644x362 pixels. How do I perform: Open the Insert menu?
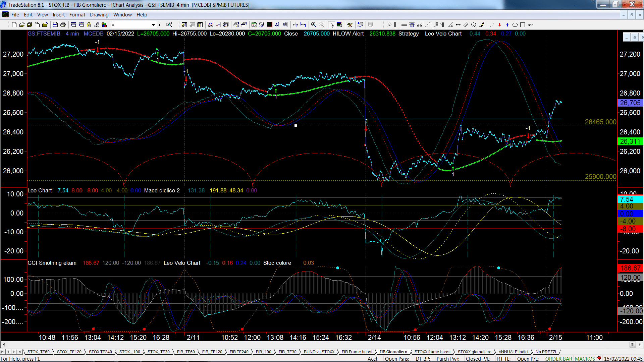[x=58, y=15]
